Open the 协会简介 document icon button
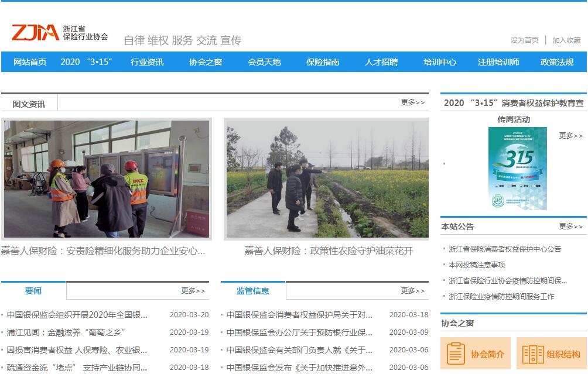The image size is (588, 374). tap(476, 354)
